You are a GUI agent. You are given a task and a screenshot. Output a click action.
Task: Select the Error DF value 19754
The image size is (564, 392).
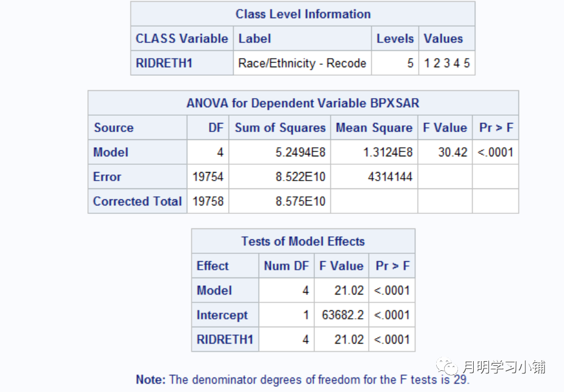pyautogui.click(x=208, y=177)
